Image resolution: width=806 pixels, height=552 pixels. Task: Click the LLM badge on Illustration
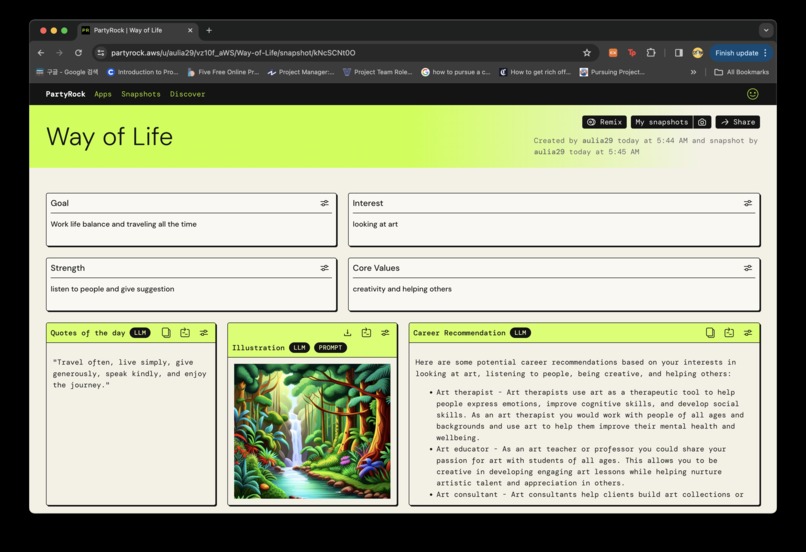pyautogui.click(x=299, y=348)
